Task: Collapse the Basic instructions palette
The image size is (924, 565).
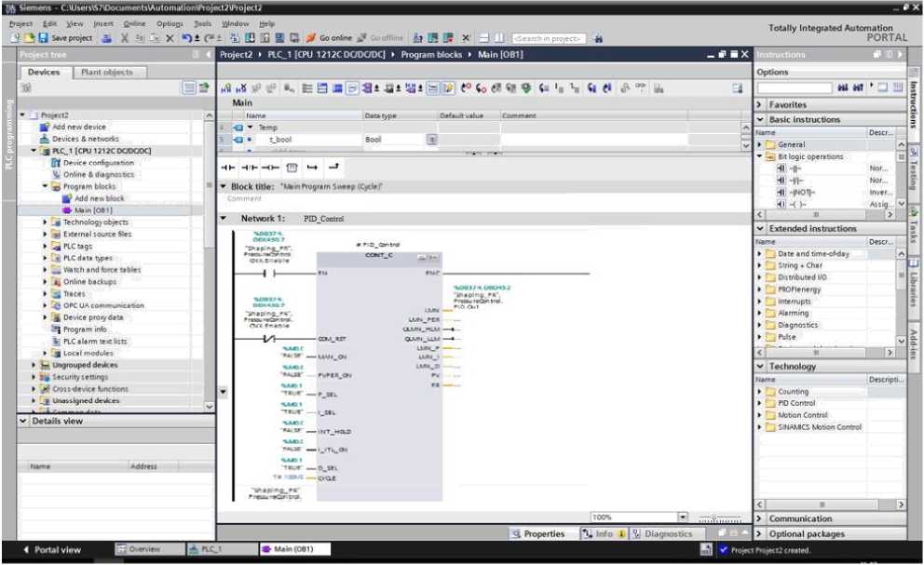Action: pyautogui.click(x=760, y=120)
